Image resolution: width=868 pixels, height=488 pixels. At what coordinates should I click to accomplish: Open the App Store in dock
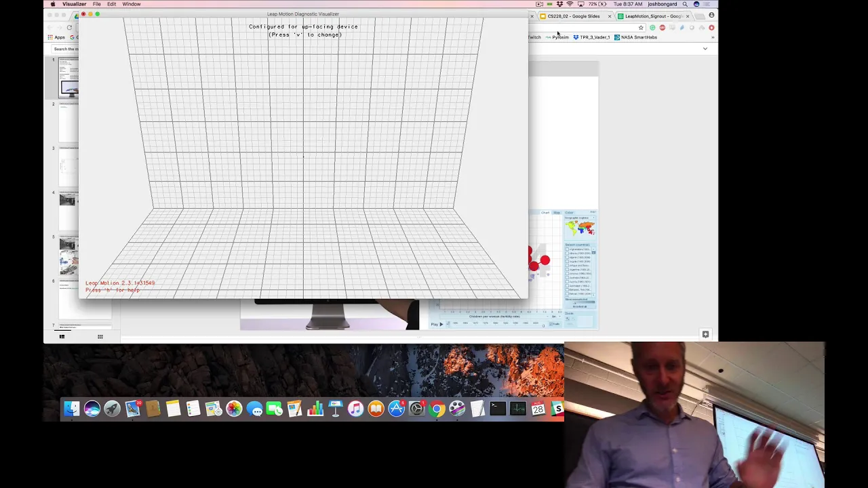(x=397, y=409)
